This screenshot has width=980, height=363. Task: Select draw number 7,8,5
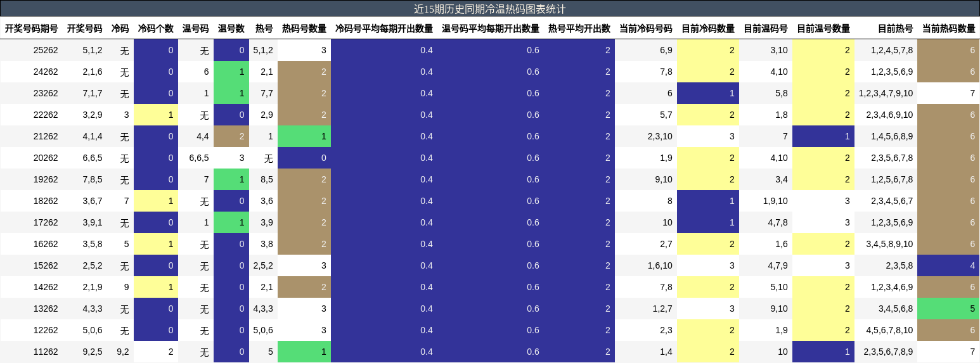tap(93, 179)
